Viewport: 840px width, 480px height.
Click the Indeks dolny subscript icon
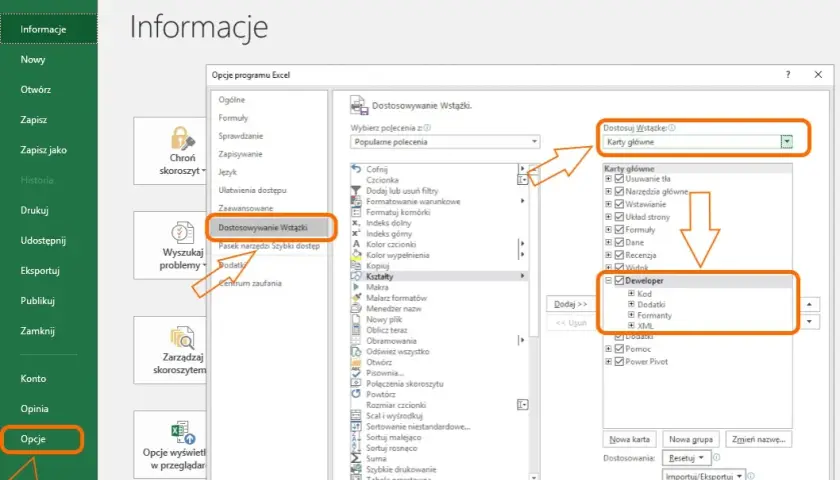(x=356, y=223)
